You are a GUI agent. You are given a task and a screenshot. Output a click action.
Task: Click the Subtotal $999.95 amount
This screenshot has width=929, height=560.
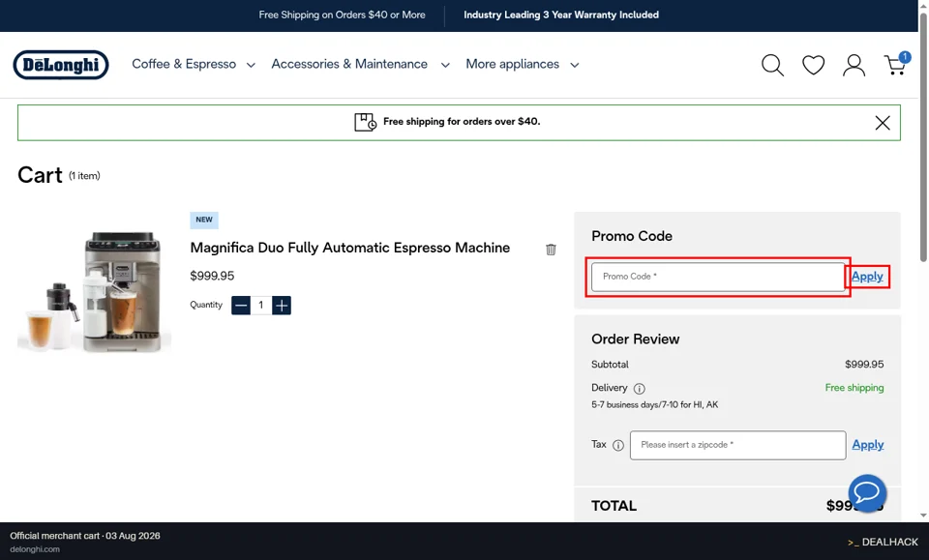point(864,364)
